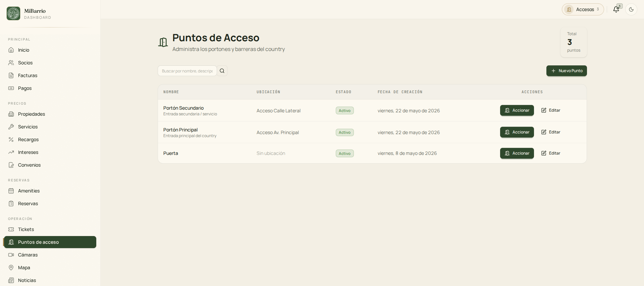Viewport: 644px width, 286px height.
Task: Create a new point with Nuevo Punto
Action: pyautogui.click(x=567, y=71)
